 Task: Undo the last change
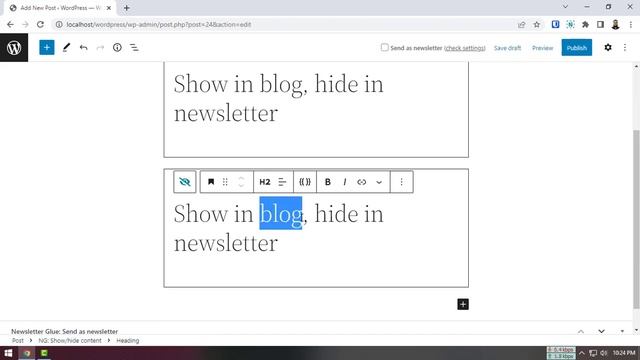[84, 48]
